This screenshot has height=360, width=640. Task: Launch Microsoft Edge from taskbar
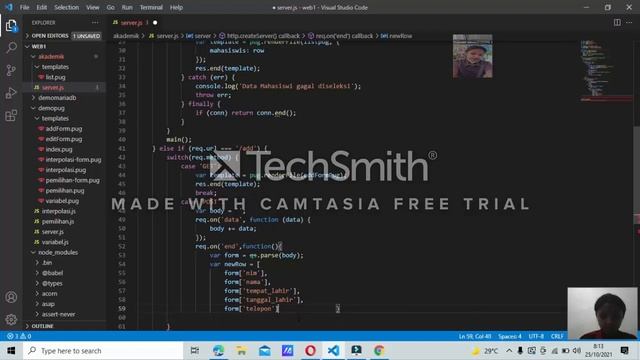tap(218, 351)
